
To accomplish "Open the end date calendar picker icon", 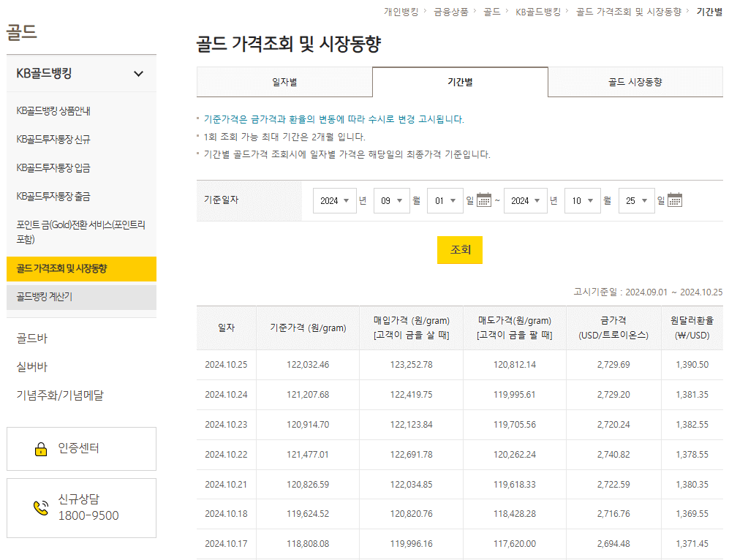I will tap(673, 200).
